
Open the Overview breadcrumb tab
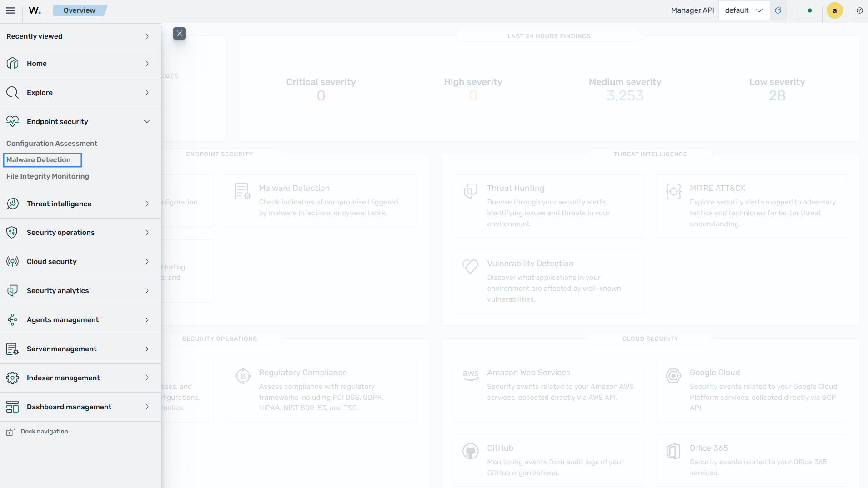(x=80, y=10)
